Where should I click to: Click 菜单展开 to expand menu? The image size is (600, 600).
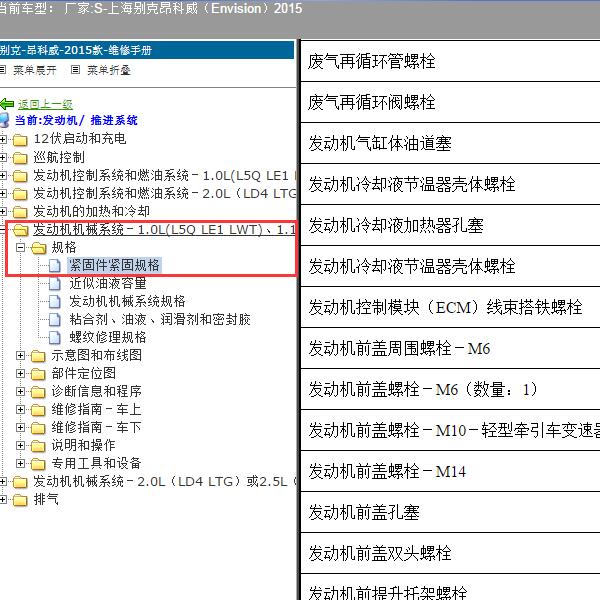click(x=35, y=70)
